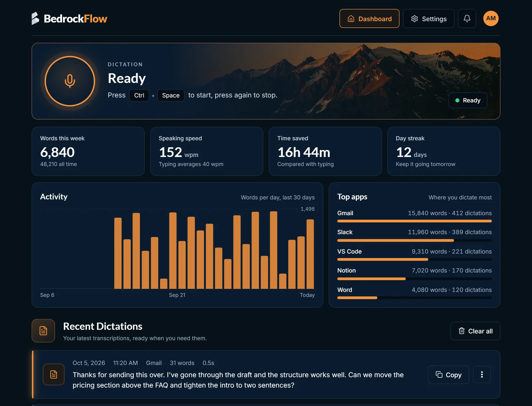Select the Time saved card

pyautogui.click(x=325, y=151)
